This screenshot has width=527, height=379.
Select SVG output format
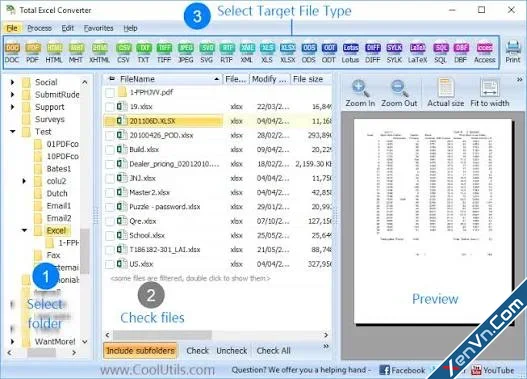[206, 53]
